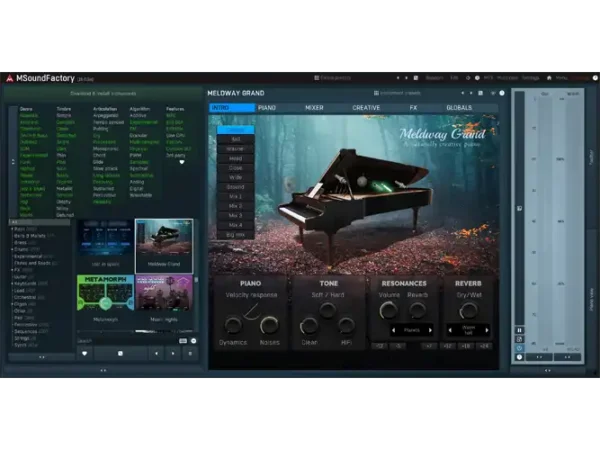Open the meter panel help icon
Viewport: 600px width, 450px height.
519,357
